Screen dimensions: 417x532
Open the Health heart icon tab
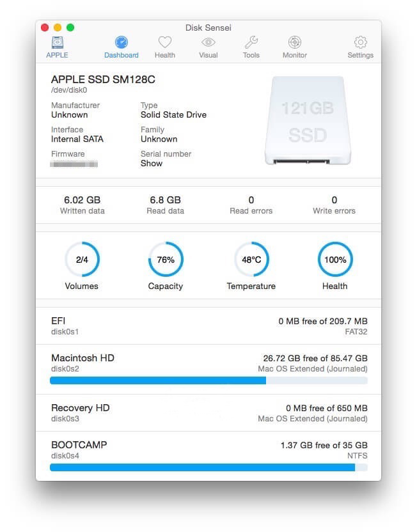point(165,43)
